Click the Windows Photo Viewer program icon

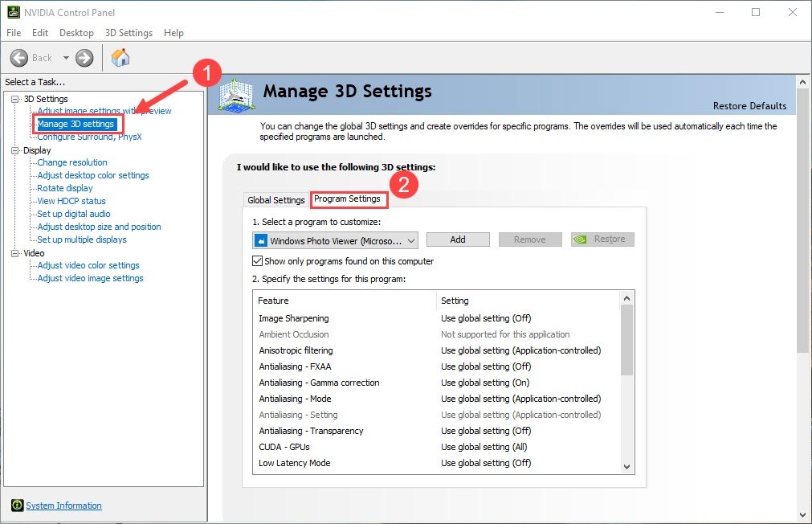click(x=262, y=240)
